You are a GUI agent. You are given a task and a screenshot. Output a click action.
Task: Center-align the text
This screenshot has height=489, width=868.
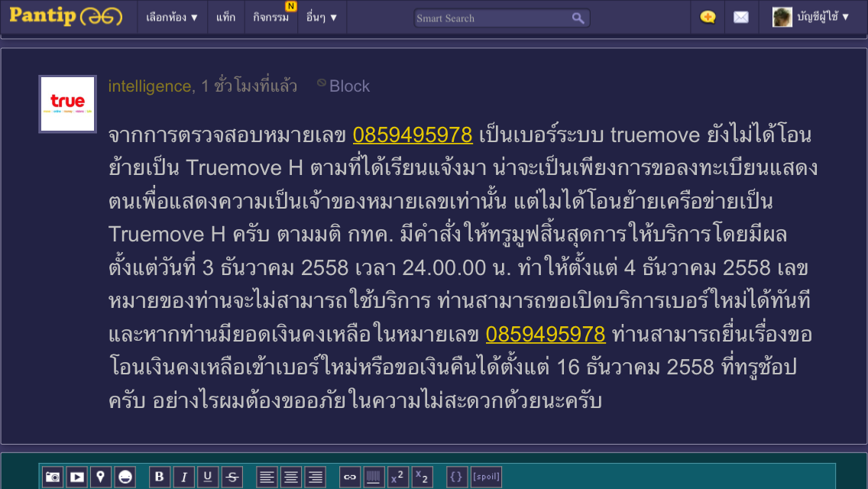291,477
